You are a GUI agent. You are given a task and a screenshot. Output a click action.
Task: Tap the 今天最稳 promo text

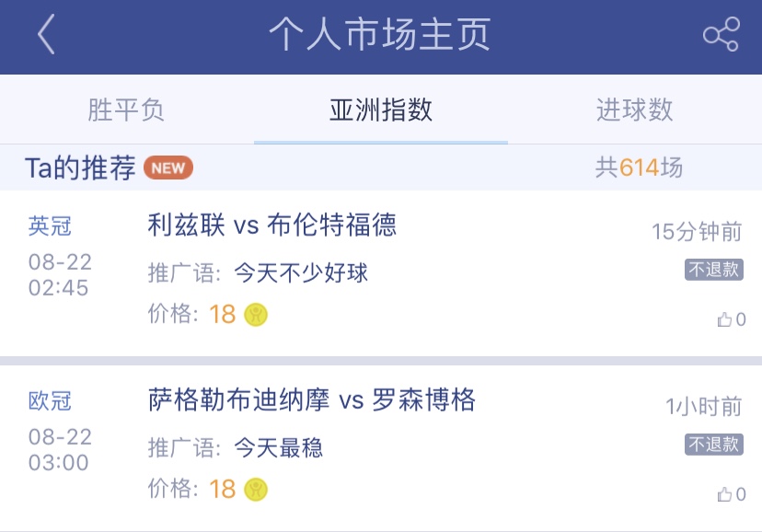click(279, 448)
